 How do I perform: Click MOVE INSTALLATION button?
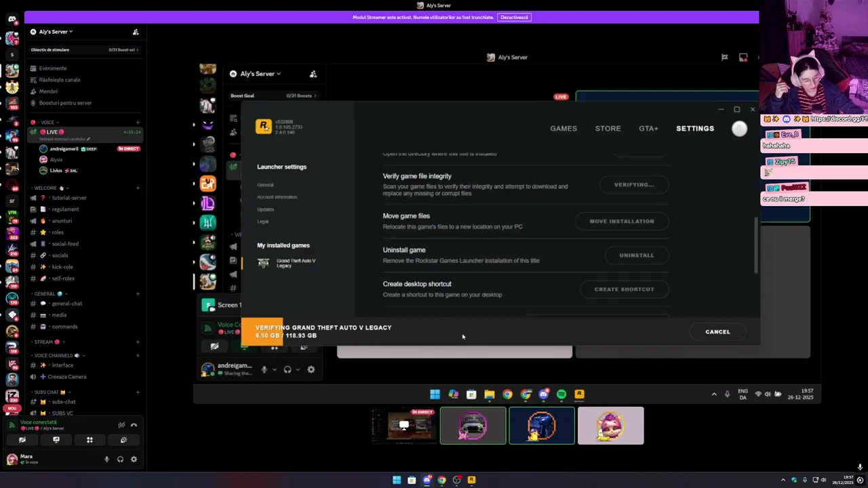tap(622, 221)
